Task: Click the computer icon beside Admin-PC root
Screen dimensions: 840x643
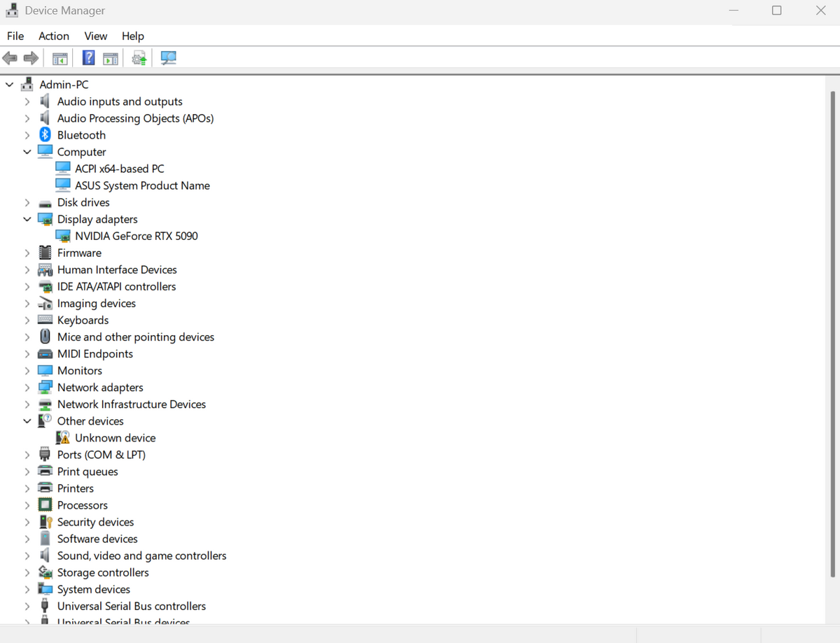Action: [27, 84]
